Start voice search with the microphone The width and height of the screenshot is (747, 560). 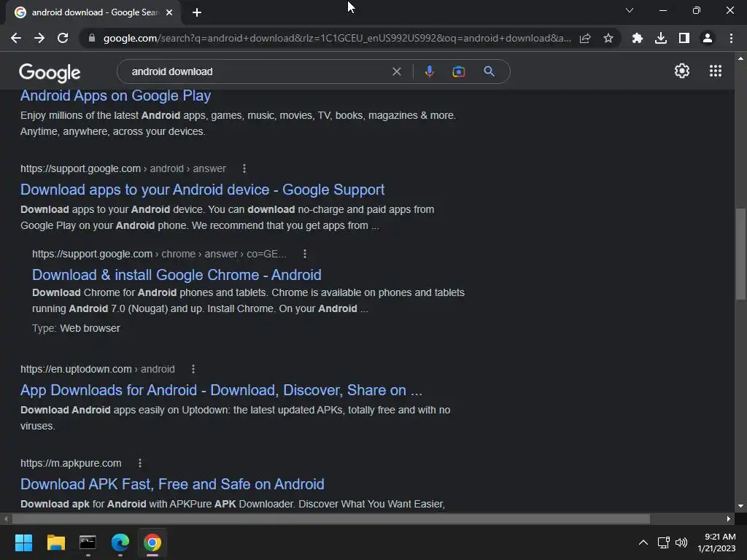[429, 71]
